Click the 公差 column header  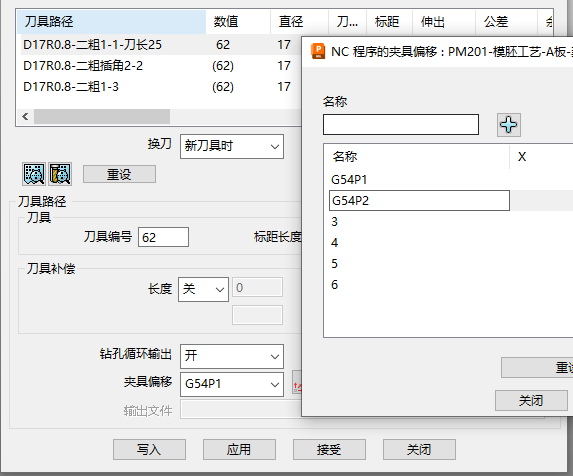click(506, 22)
